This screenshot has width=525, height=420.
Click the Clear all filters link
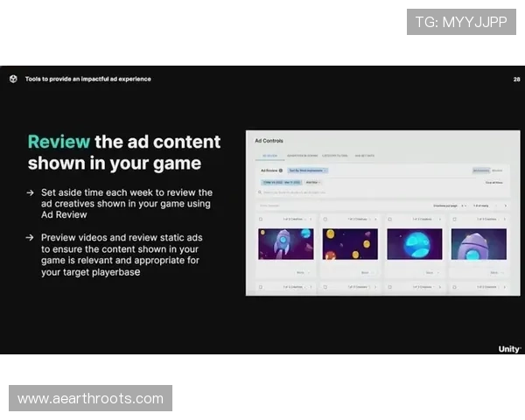[x=494, y=182]
